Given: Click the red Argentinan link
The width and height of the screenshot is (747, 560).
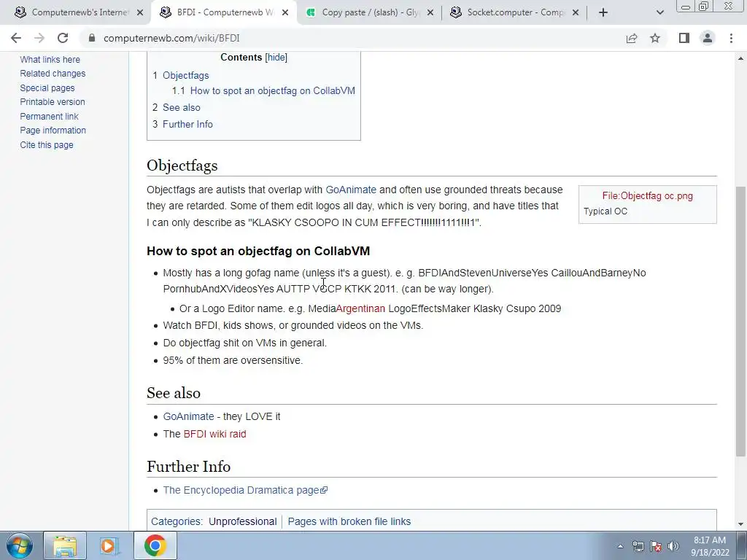Looking at the screenshot, I should tap(360, 308).
